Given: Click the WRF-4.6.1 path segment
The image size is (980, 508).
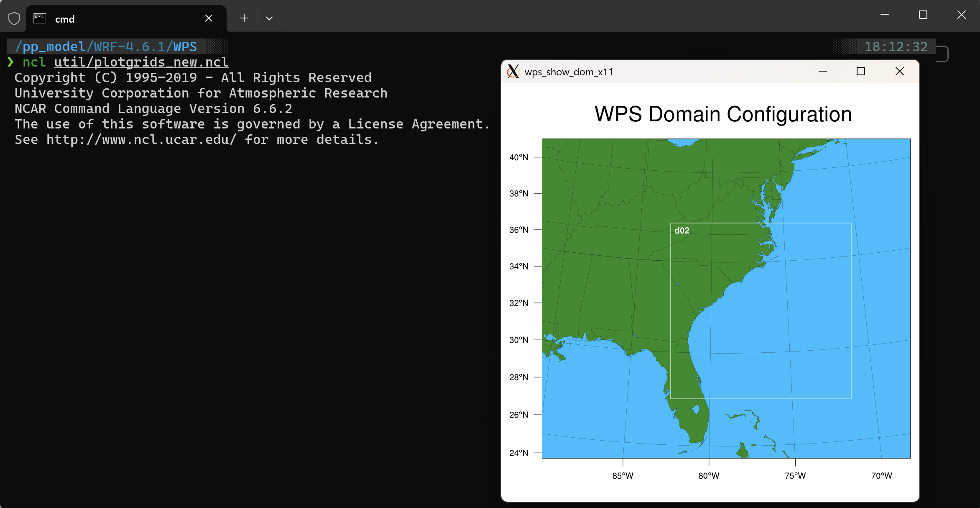Looking at the screenshot, I should [130, 46].
